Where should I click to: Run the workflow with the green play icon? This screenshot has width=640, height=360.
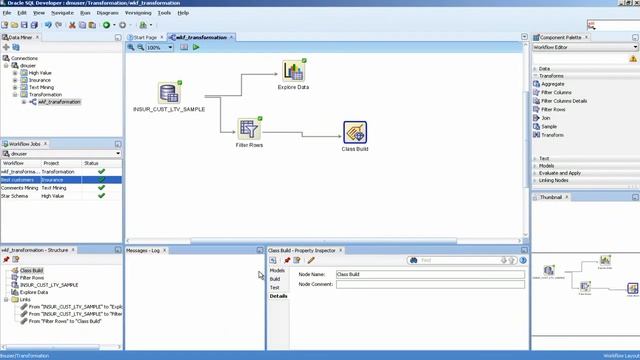[196, 47]
